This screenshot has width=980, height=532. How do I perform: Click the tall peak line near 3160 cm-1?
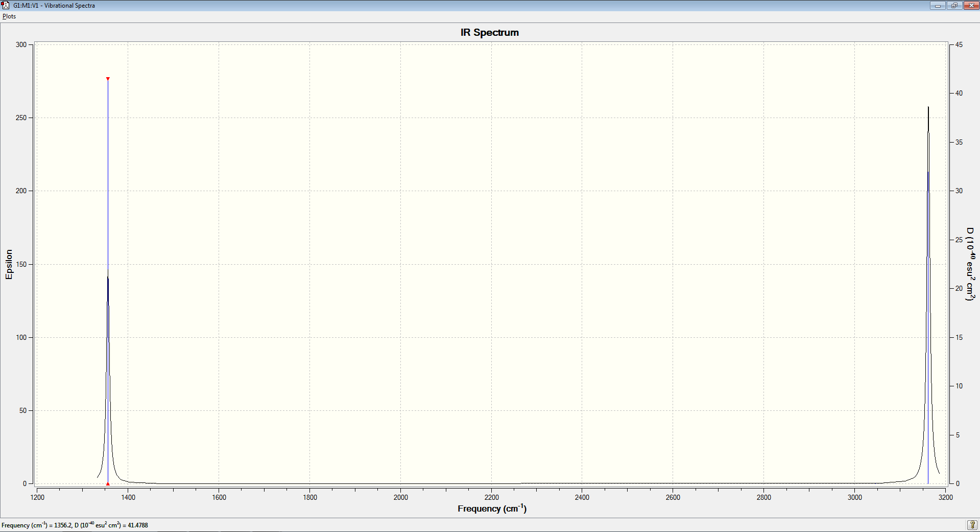coord(928,294)
